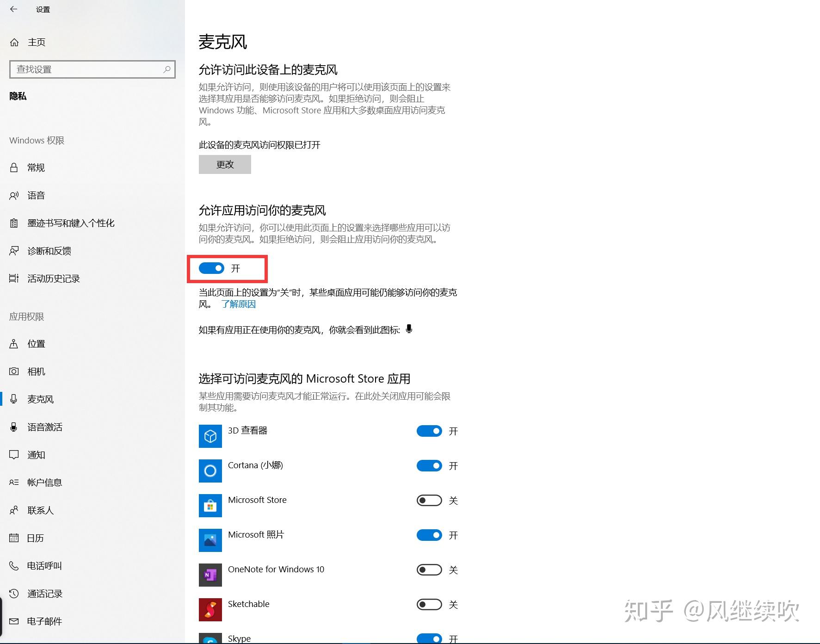This screenshot has width=820, height=644.
Task: Open 语音激活 settings
Action: coord(45,427)
